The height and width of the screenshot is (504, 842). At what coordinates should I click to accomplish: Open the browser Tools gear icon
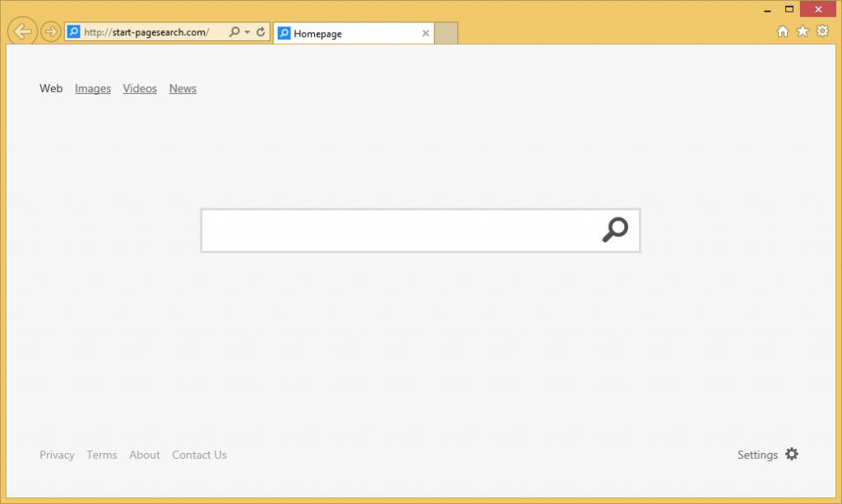(821, 31)
